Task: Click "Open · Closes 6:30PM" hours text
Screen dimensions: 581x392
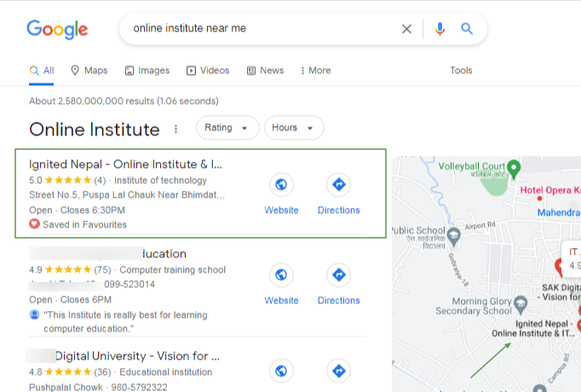Action: pos(77,210)
